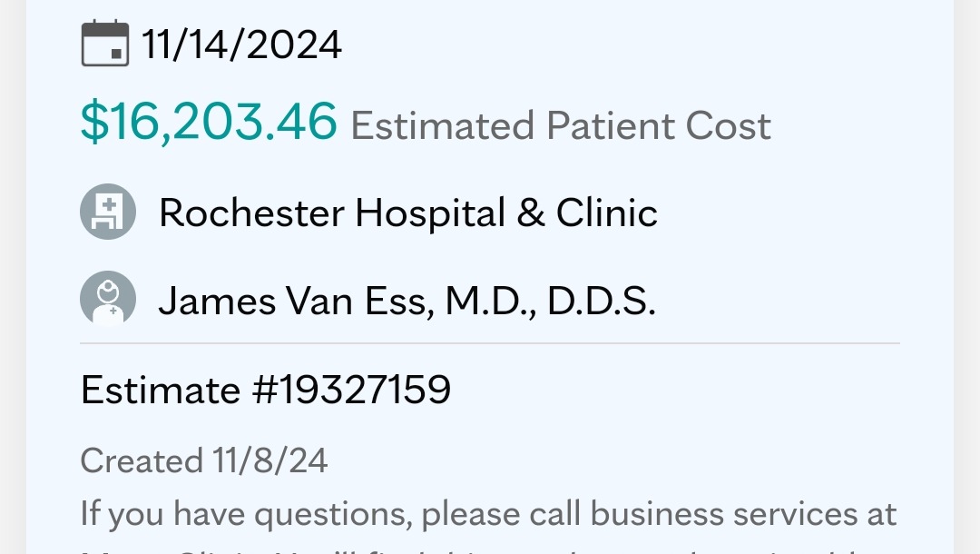Open Rochester Hospital & Clinic location
The height and width of the screenshot is (554, 980).
[x=407, y=213]
